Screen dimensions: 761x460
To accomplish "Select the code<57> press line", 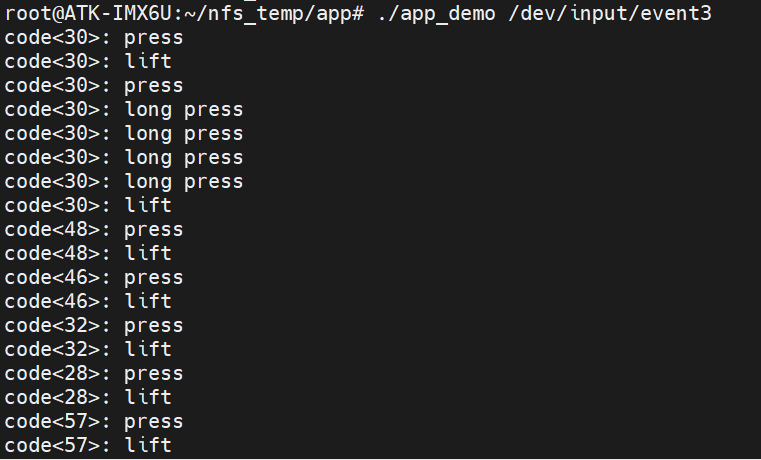I will click(x=94, y=422).
